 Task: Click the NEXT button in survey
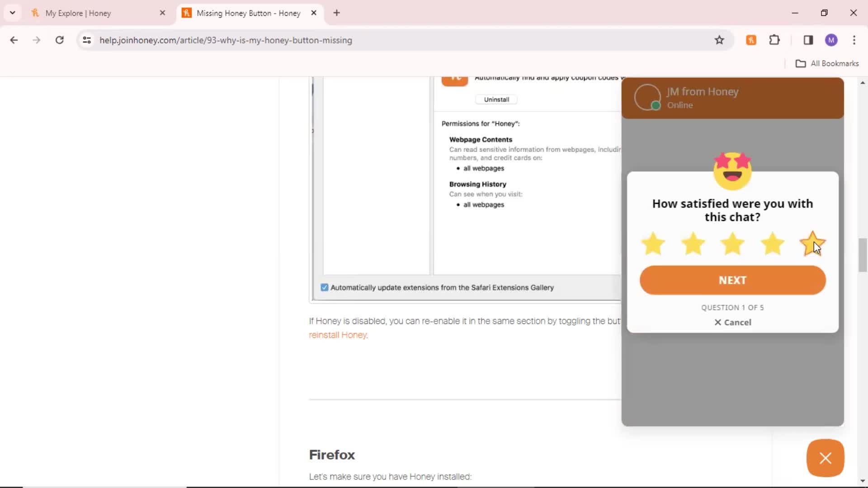[x=732, y=280]
